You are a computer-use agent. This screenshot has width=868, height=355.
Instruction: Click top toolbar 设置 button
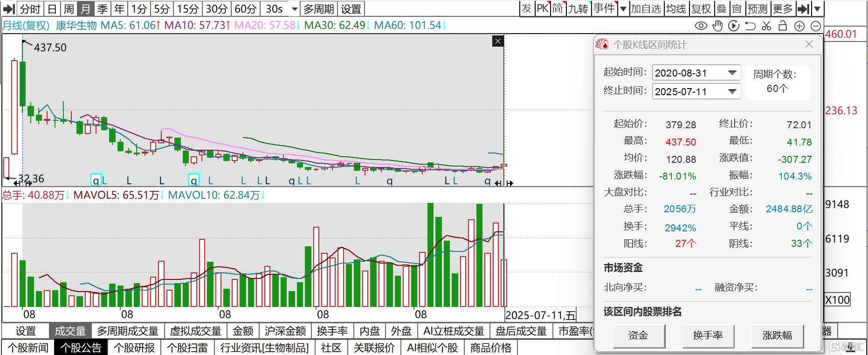click(351, 9)
